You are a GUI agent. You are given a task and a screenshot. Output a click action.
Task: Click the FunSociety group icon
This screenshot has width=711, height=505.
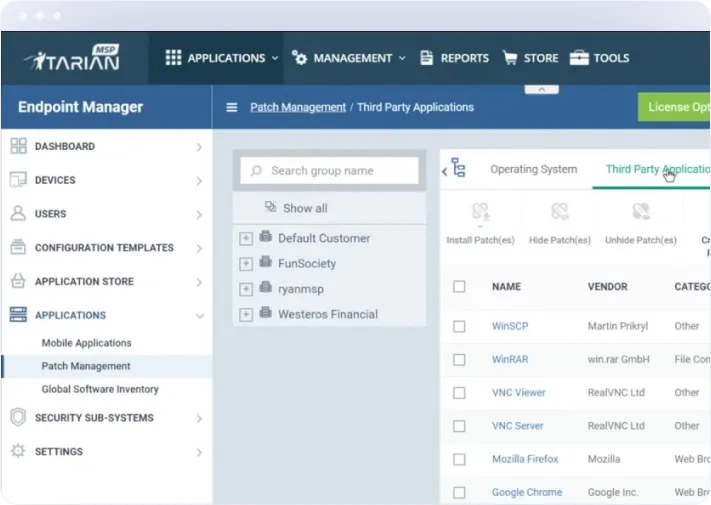click(266, 262)
